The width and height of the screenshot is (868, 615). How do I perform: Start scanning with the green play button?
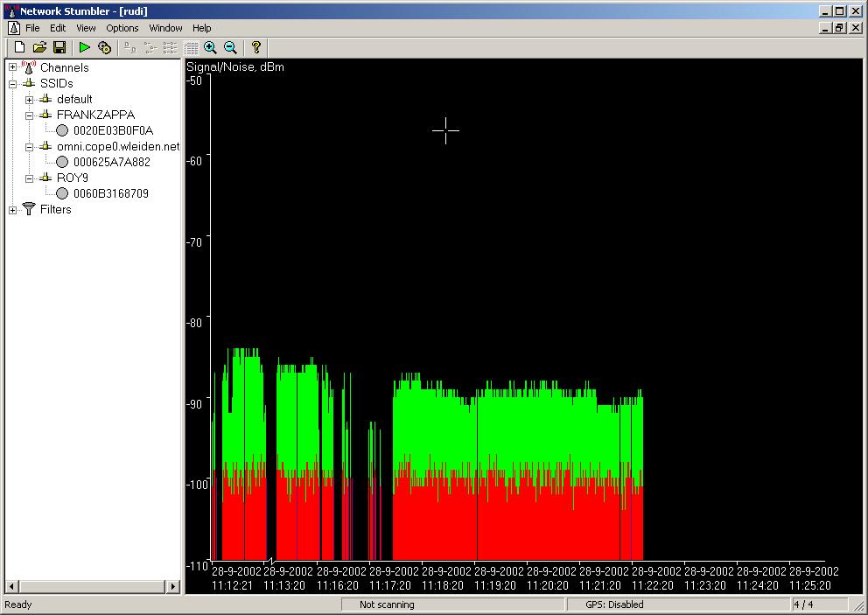click(85, 47)
